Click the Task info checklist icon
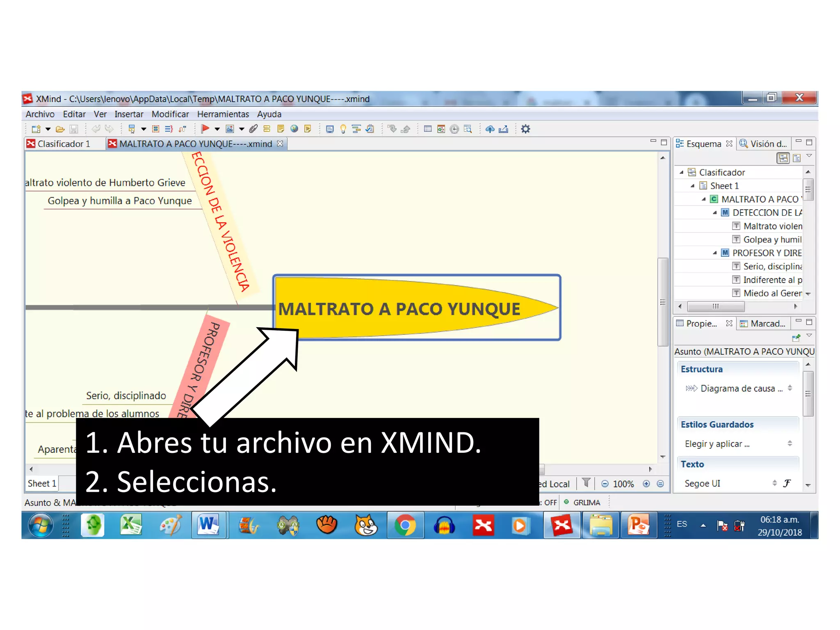Viewport: 840px width, 630px height. click(370, 129)
